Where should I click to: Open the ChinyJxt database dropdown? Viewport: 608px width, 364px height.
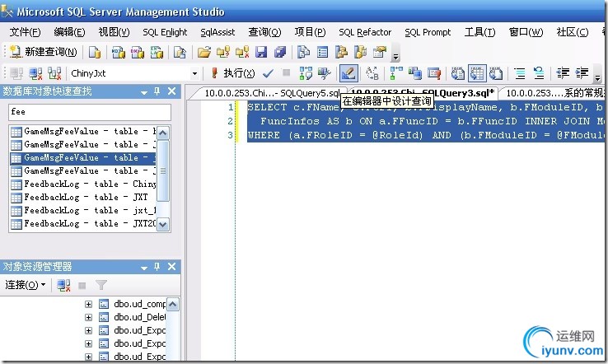coord(194,73)
